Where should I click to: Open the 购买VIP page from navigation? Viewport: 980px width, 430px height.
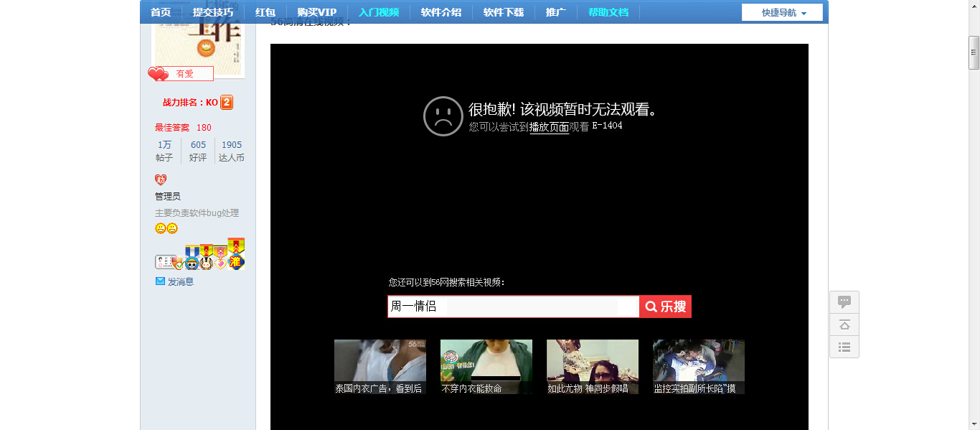pos(316,12)
